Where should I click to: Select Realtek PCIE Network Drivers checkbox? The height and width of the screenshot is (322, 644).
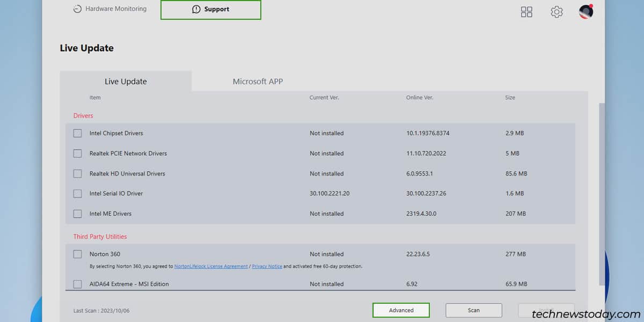coord(78,153)
